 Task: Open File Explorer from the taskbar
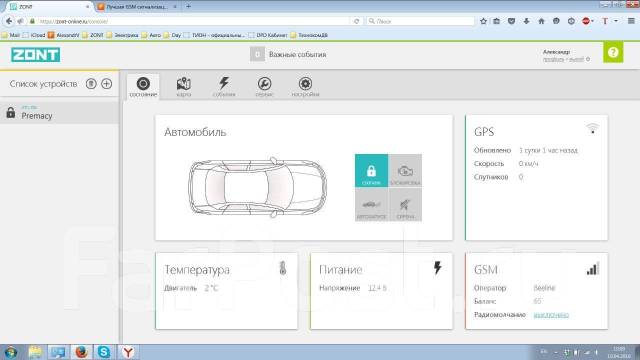(36, 352)
